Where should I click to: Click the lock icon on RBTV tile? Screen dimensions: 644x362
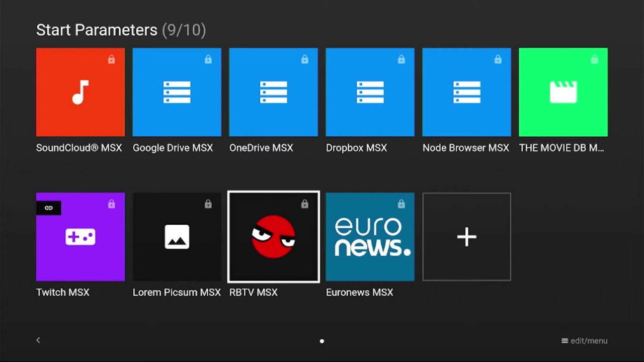(305, 204)
